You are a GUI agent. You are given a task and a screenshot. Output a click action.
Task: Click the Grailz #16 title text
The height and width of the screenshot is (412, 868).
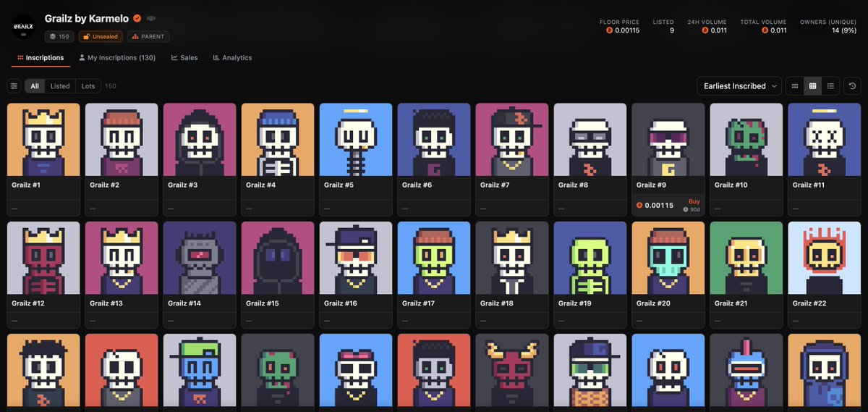pos(341,303)
